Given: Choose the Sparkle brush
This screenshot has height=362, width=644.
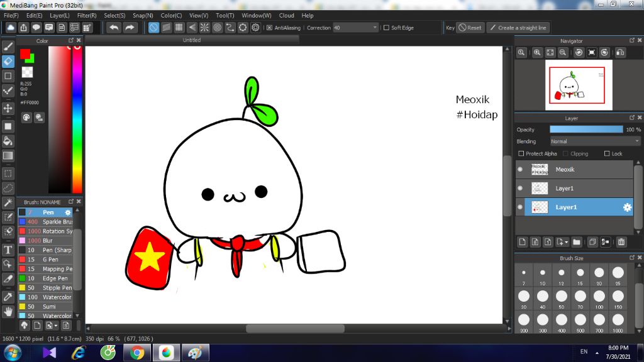Looking at the screenshot, I should [45, 222].
